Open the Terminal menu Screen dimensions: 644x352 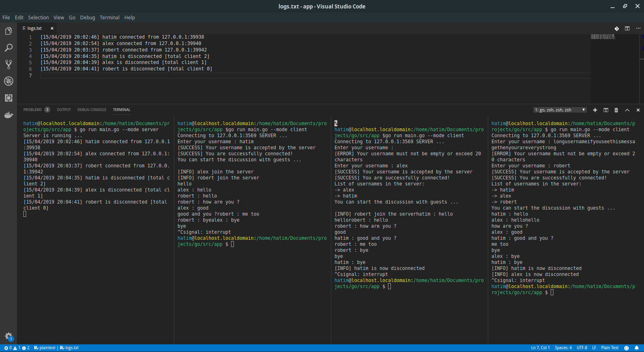[109, 18]
